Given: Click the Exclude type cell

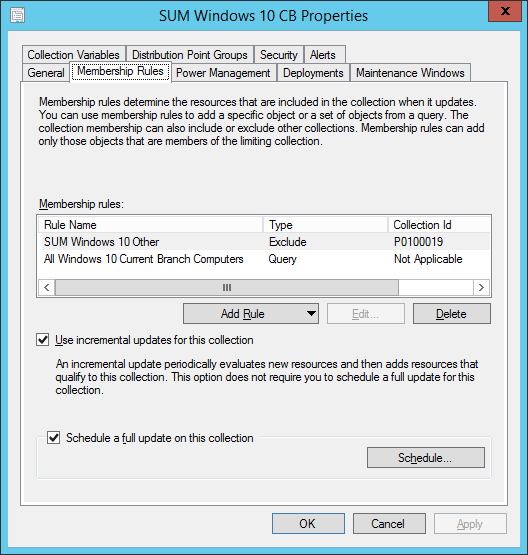Looking at the screenshot, I should (x=288, y=242).
